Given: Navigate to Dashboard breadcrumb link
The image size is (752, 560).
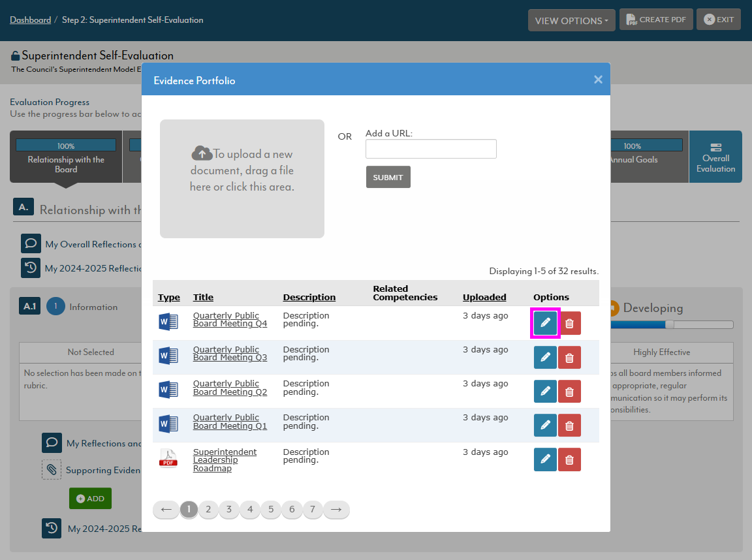Looking at the screenshot, I should (30, 20).
